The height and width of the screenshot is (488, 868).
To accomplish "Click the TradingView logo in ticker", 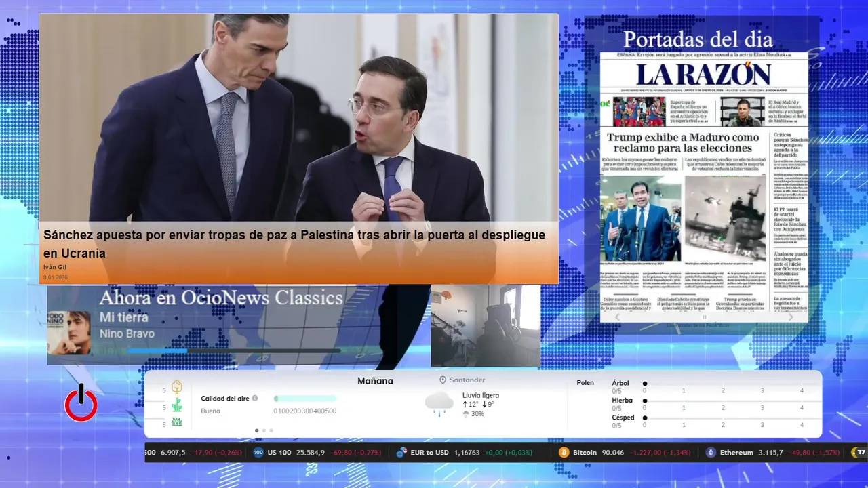I will coord(859,452).
